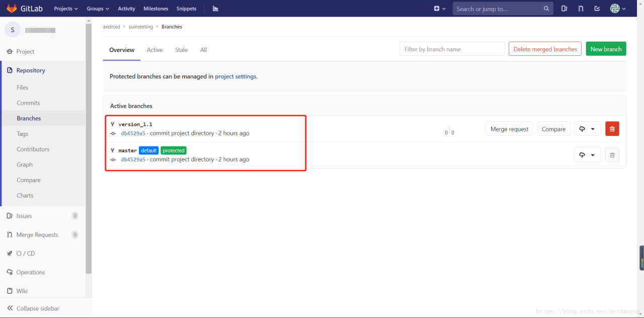The image size is (644, 318).
Task: Click the New branch button
Action: click(x=606, y=49)
